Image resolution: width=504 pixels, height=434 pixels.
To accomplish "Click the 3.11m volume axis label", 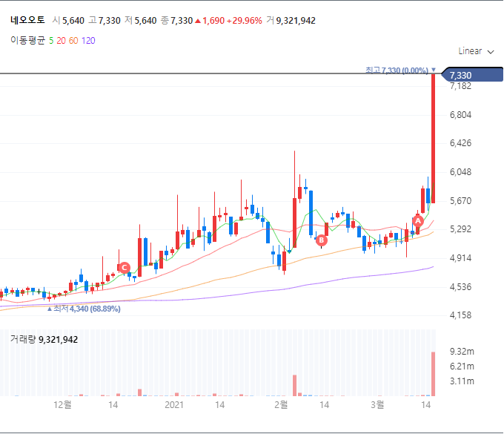I will tap(462, 381).
